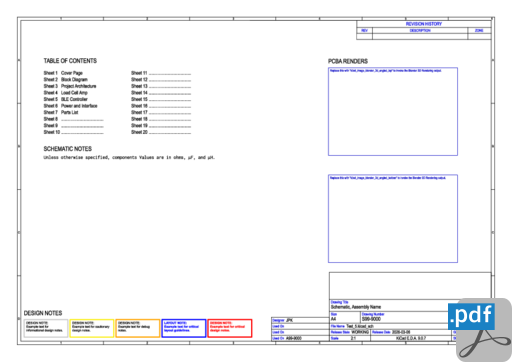The image size is (512, 362).
Task: Click the blank Sheet 14 entry
Action: 161,93
